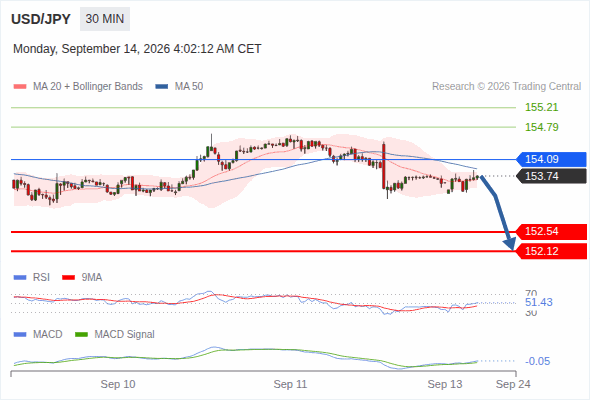Select the 153.74 current price tag

tap(551, 176)
